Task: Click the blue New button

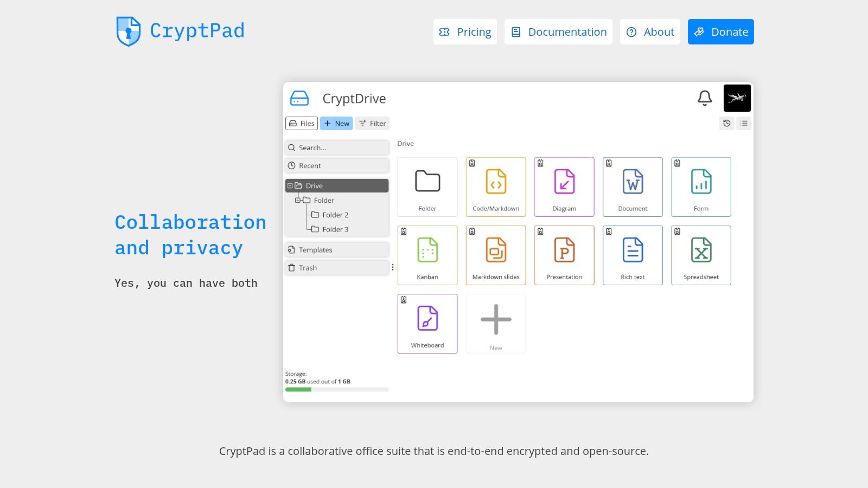Action: pyautogui.click(x=336, y=123)
